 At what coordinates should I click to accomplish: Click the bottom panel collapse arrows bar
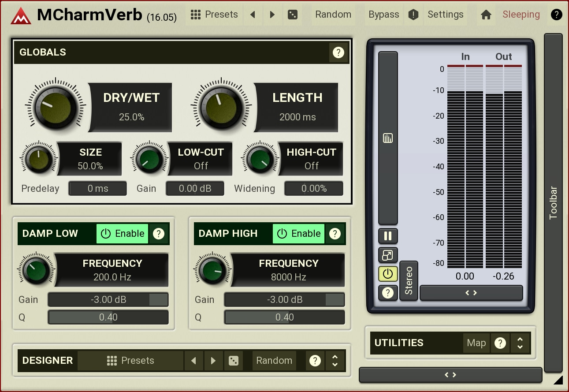tap(450, 375)
